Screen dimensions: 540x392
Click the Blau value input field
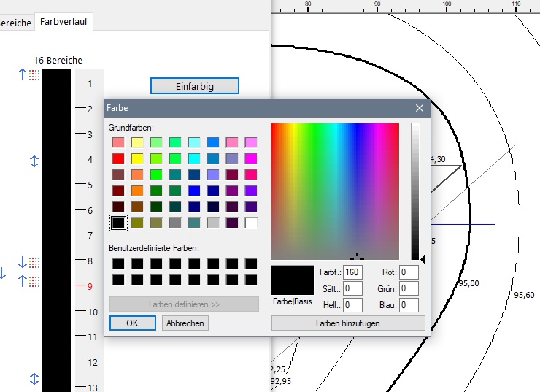pos(408,305)
